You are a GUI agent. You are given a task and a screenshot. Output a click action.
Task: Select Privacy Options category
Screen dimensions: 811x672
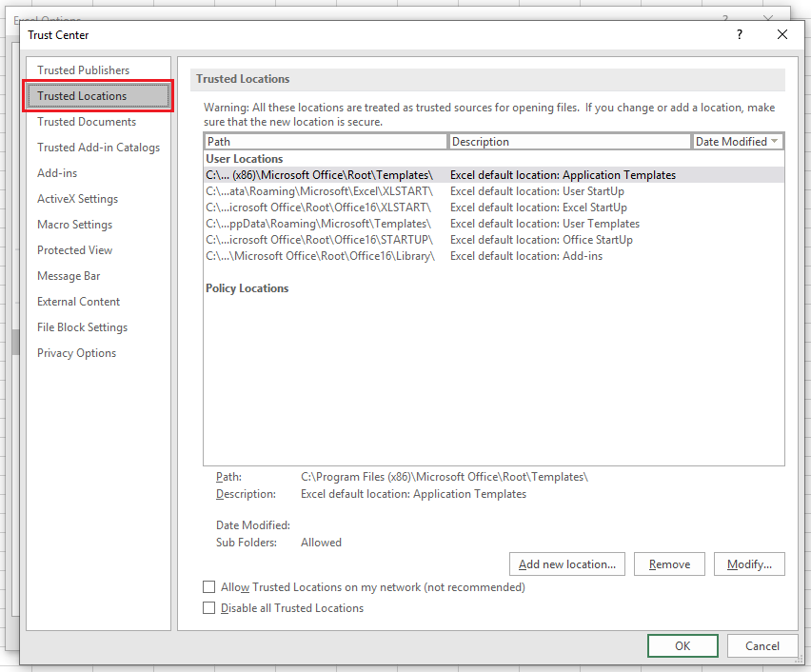pos(76,353)
